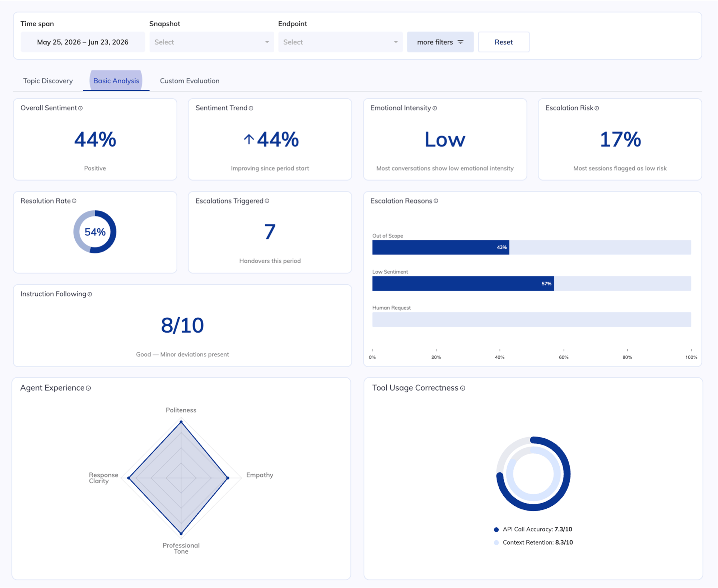Expand the Endpoint select dropdown

pos(340,42)
